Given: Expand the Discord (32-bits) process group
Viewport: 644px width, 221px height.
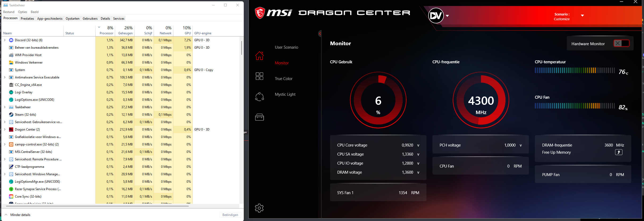Looking at the screenshot, I should 5,40.
